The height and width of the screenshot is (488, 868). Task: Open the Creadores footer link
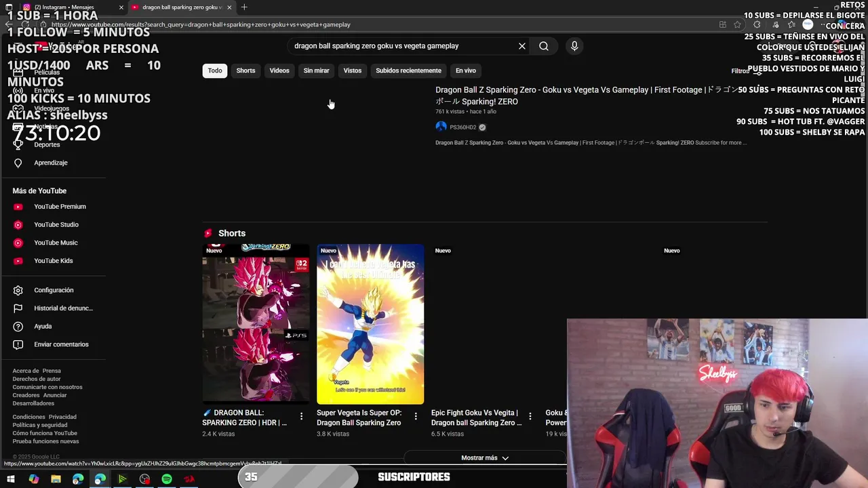pyautogui.click(x=26, y=395)
